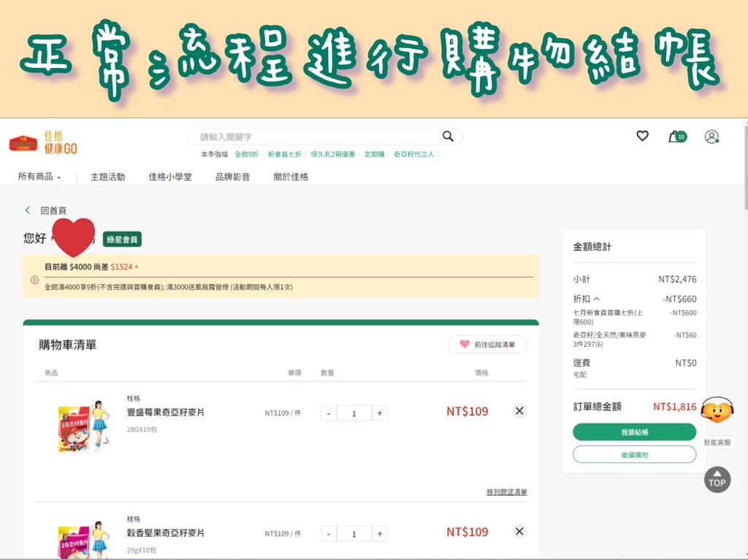The width and height of the screenshot is (748, 560).
Task: Click the 繼續購物 button
Action: (634, 455)
